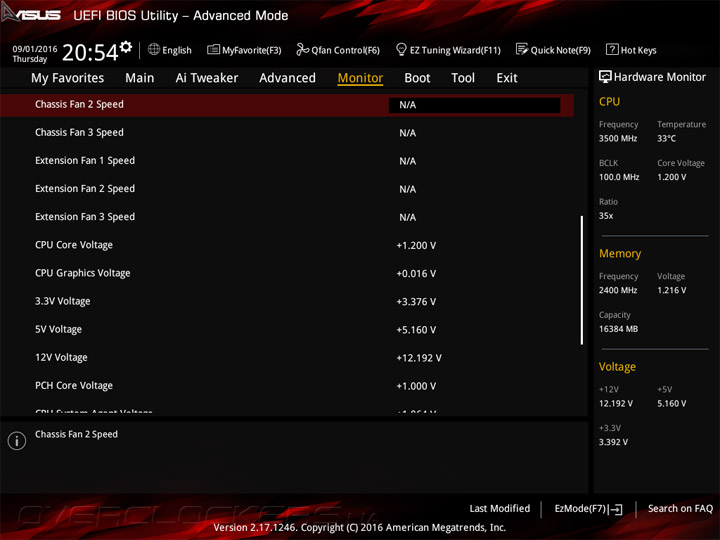Show the Hot Keys list
This screenshot has height=540, width=720.
pyautogui.click(x=631, y=50)
